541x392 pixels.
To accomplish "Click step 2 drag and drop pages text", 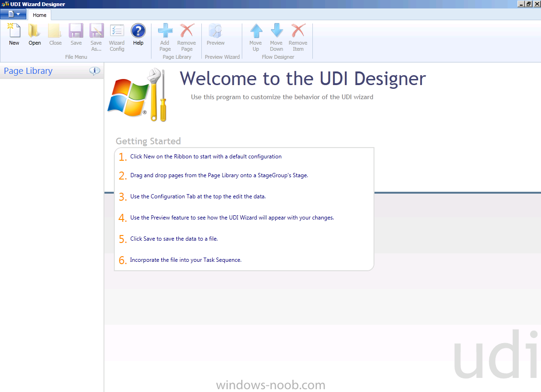I will click(219, 175).
